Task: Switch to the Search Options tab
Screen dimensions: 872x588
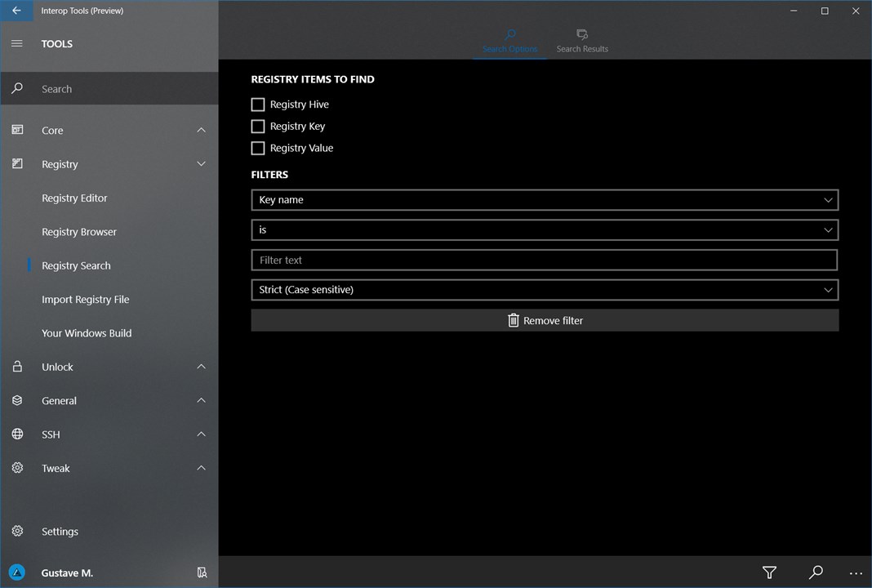Action: [510, 42]
